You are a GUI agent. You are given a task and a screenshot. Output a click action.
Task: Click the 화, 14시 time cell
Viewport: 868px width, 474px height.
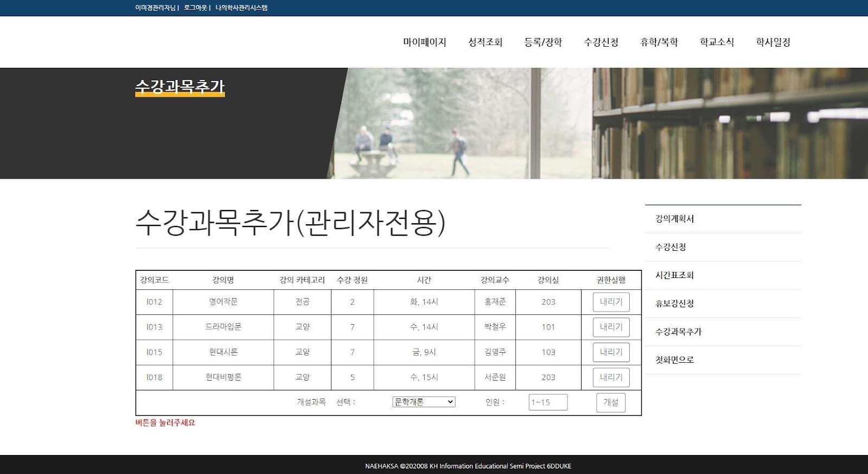click(x=424, y=302)
